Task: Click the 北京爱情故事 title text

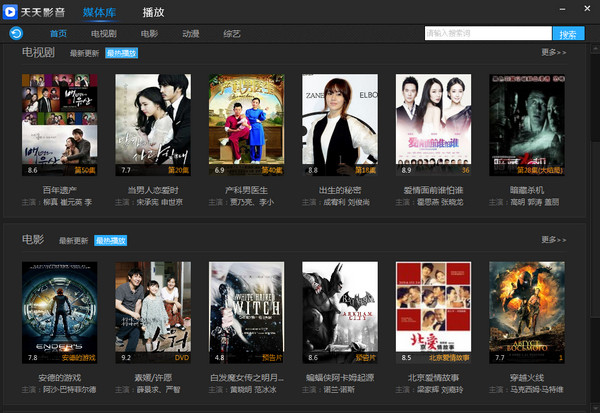Action: tap(434, 378)
